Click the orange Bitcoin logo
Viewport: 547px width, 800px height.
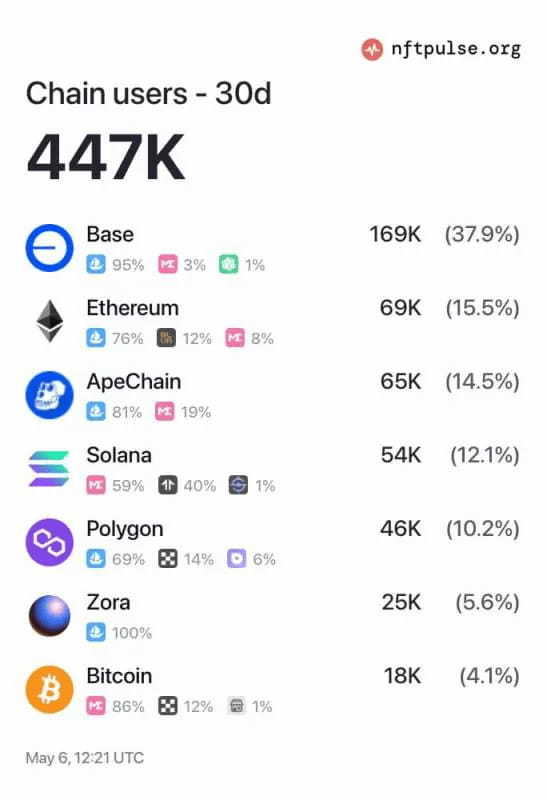click(49, 689)
